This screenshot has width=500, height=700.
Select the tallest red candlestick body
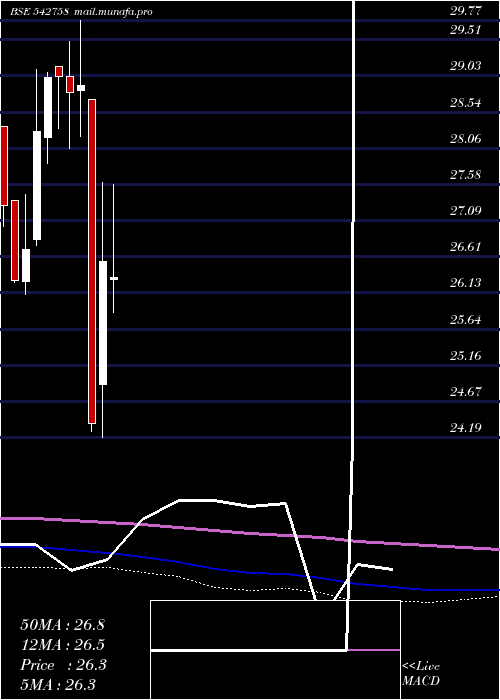click(x=92, y=261)
